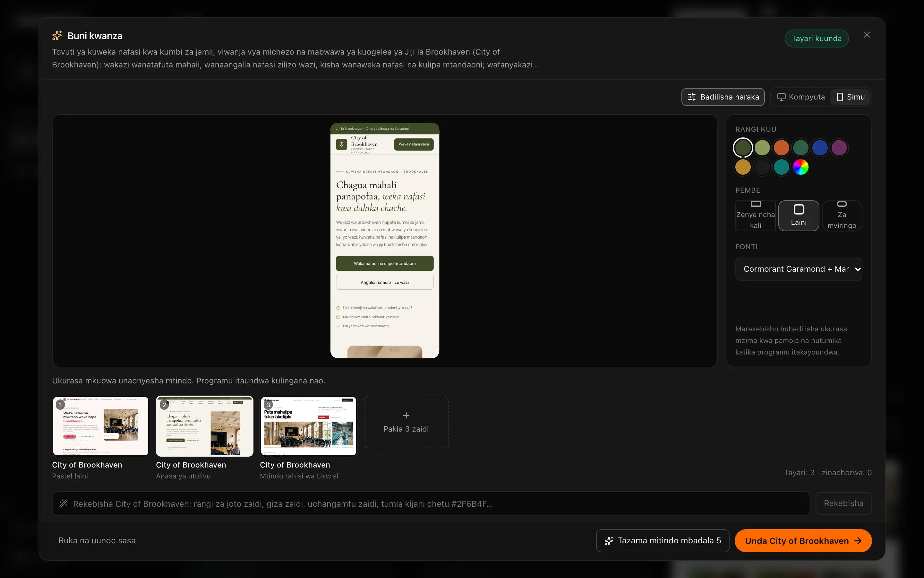Pick the royal blue color swatch
Image resolution: width=924 pixels, height=578 pixels.
(x=820, y=148)
